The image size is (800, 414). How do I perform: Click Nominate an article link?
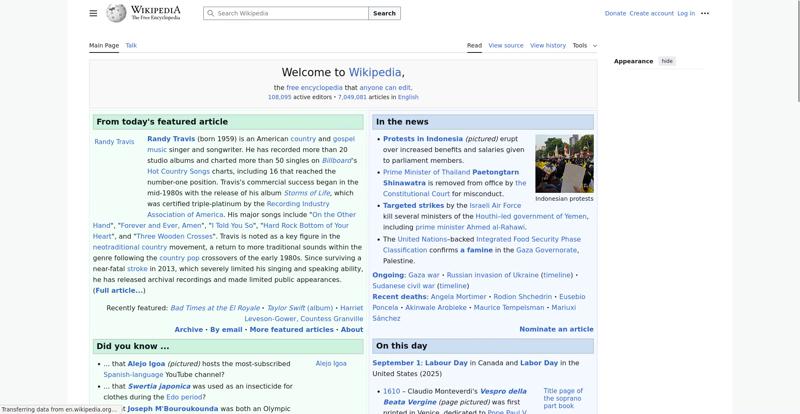(556, 329)
